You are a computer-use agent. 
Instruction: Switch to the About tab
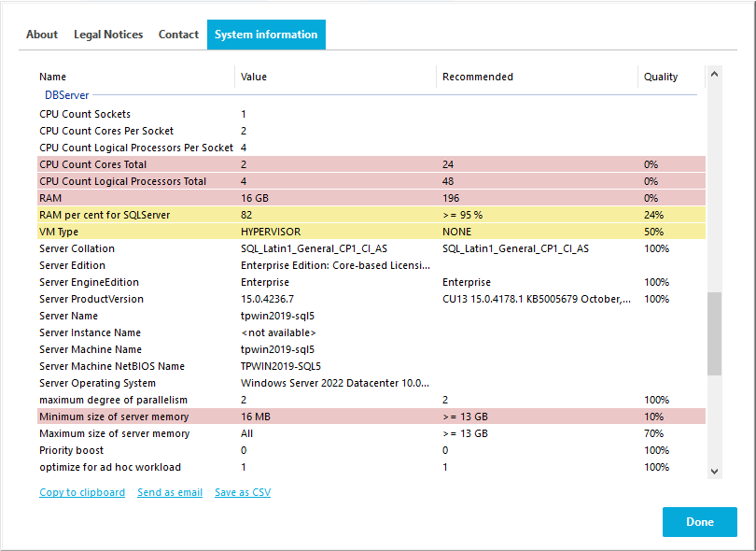(42, 35)
